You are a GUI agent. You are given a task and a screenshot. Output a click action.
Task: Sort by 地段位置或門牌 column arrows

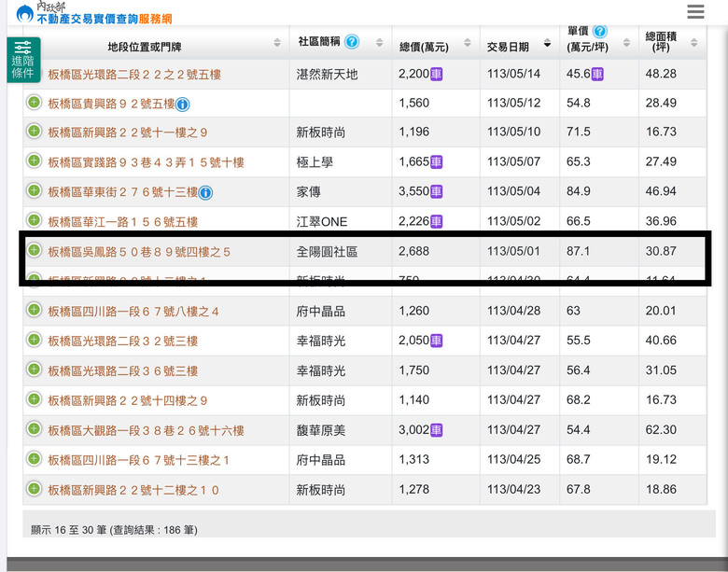pos(277,43)
